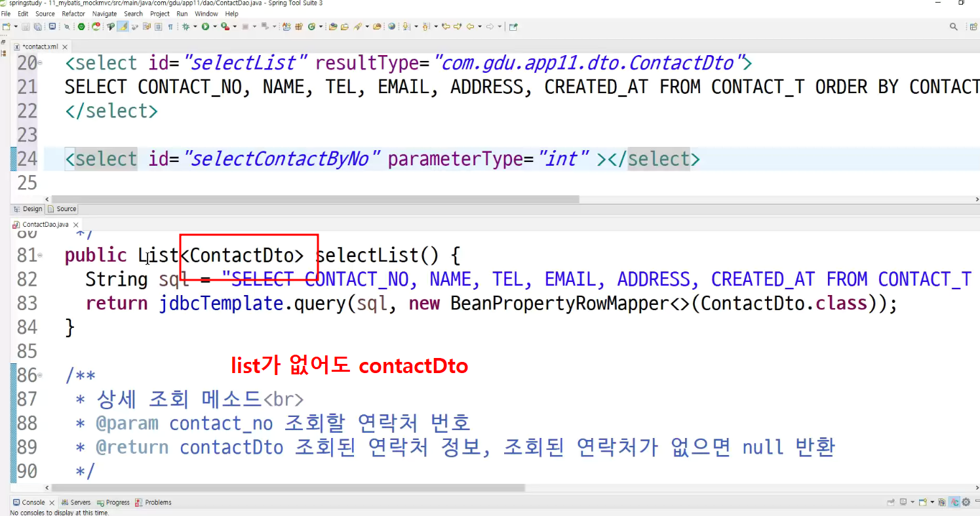Click the selectList id value on line 20
The width and height of the screenshot is (980, 516).
click(x=246, y=64)
